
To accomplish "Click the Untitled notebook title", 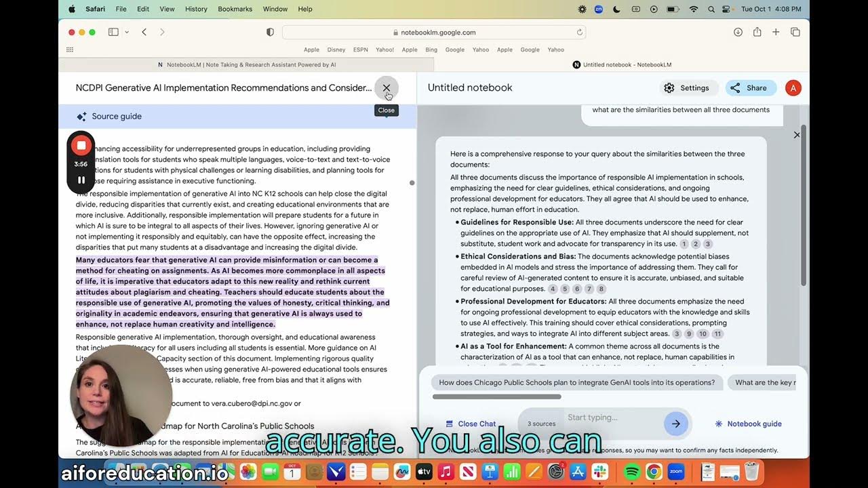I will click(x=470, y=87).
